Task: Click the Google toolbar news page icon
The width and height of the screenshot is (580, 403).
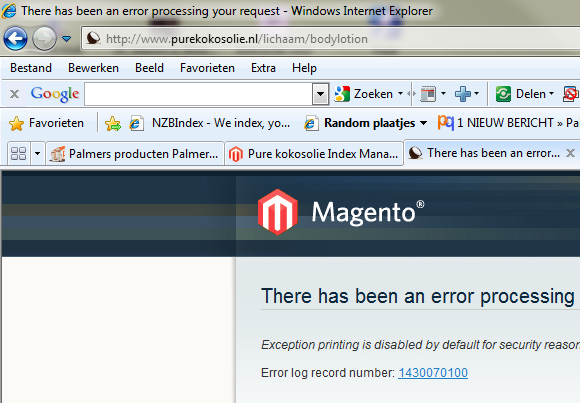Action: pos(428,94)
